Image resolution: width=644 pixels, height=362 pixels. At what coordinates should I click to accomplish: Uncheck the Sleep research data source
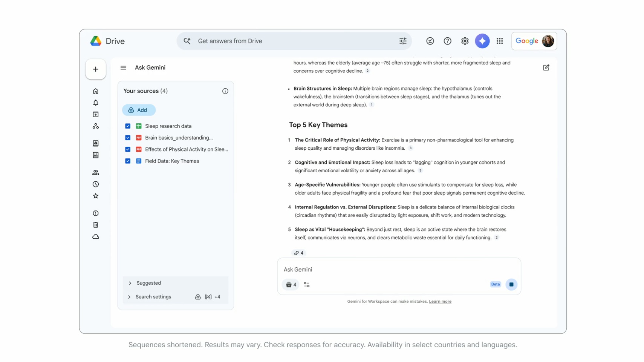pyautogui.click(x=128, y=126)
